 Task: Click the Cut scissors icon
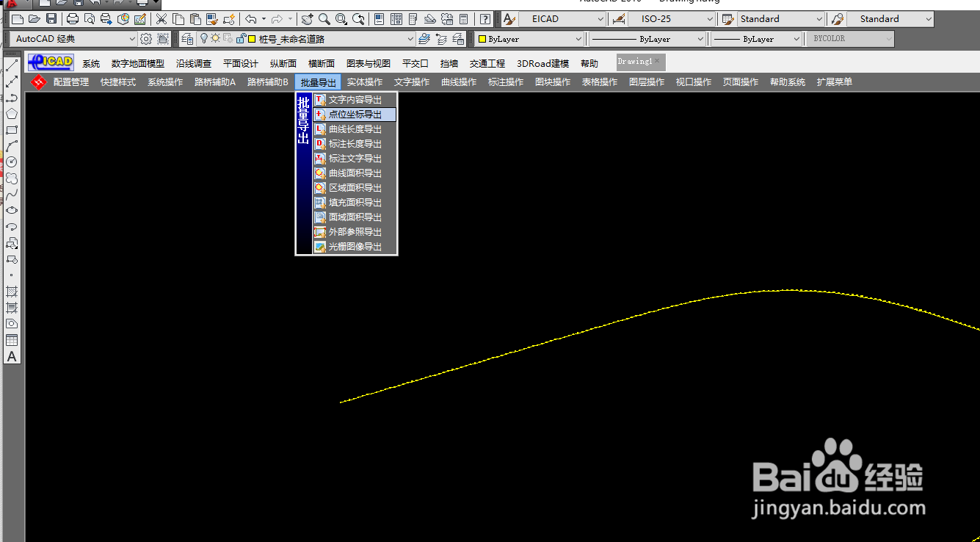[161, 19]
